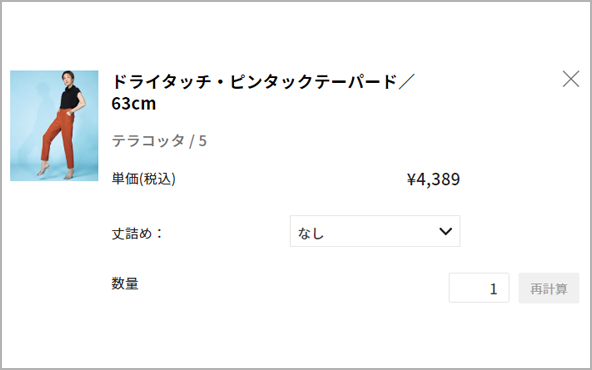Click the chevron arrow on hem dropdown
Viewport: 592px width, 370px height.
point(446,231)
